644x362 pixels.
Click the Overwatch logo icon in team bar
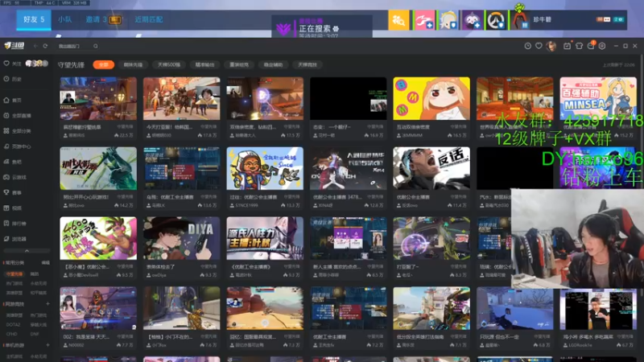(496, 20)
